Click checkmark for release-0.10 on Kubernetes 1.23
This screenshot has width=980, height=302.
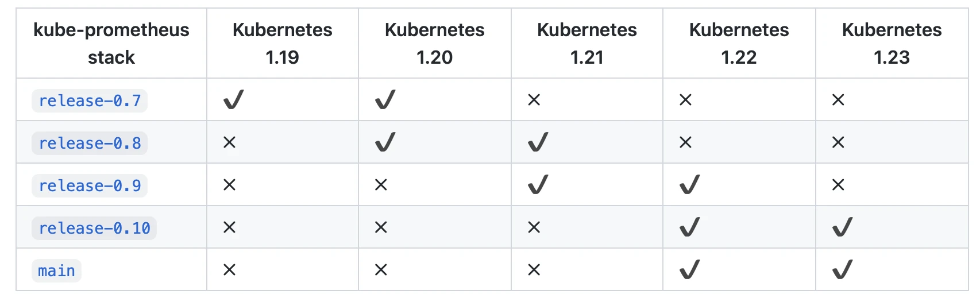[x=843, y=227]
